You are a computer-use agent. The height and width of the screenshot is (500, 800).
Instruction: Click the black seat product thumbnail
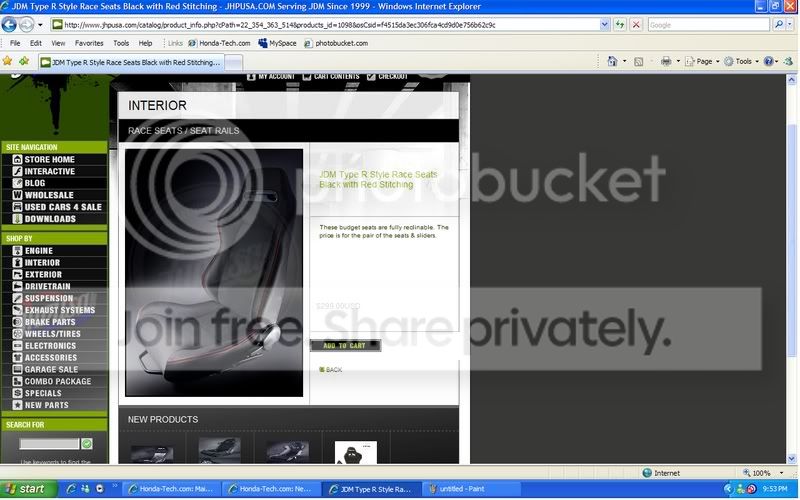click(356, 453)
